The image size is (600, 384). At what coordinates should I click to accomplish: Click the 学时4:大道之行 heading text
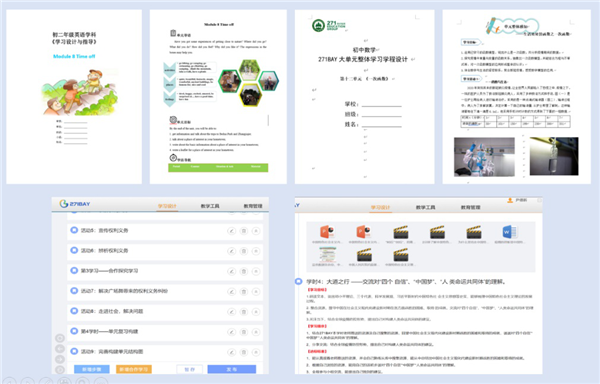(407, 282)
